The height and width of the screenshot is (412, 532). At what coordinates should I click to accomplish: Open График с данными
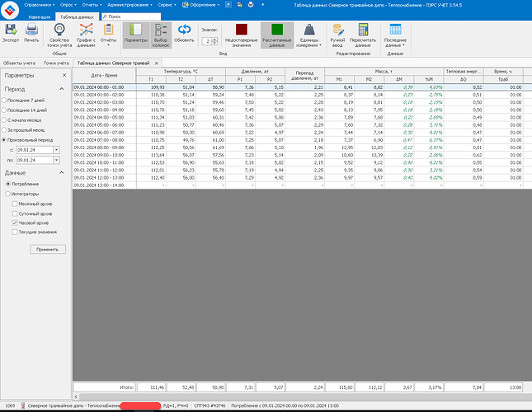pos(86,35)
